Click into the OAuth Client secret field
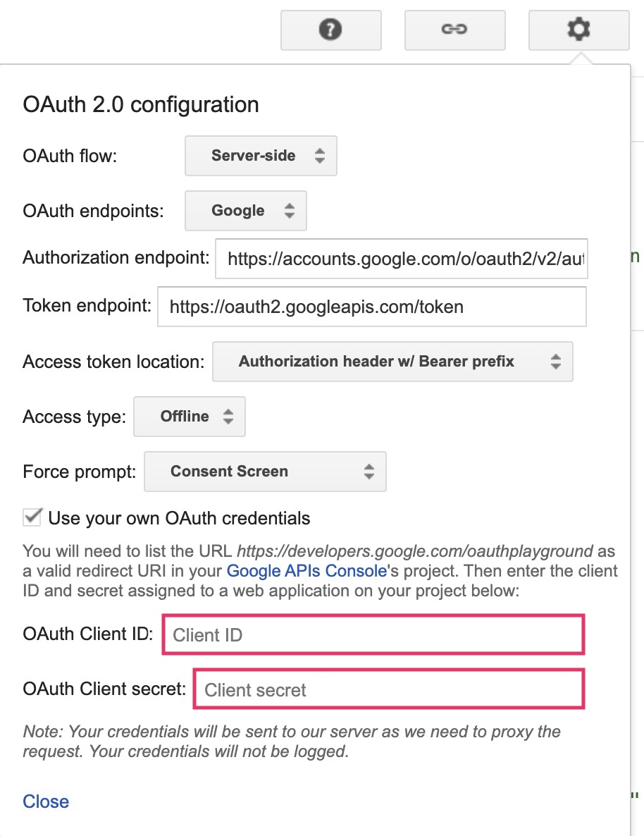 tap(388, 689)
